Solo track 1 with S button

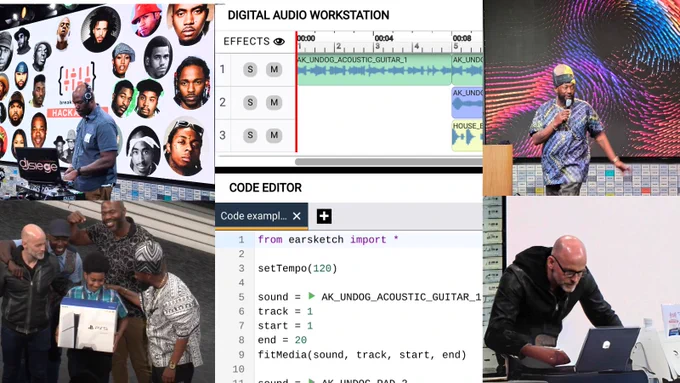point(250,69)
